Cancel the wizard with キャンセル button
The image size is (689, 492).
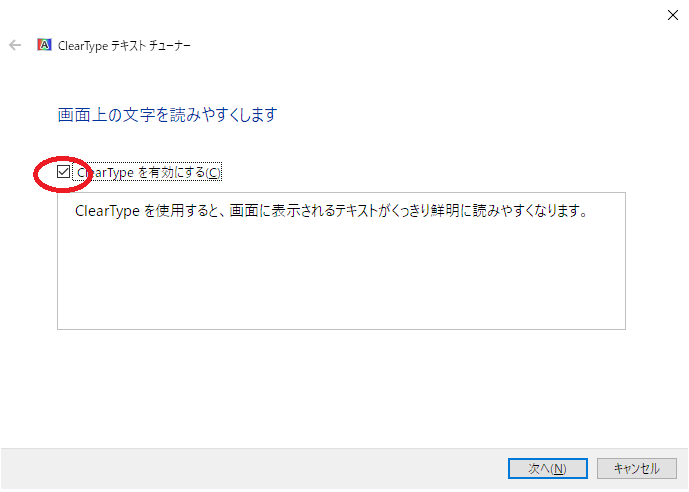pyautogui.click(x=636, y=468)
